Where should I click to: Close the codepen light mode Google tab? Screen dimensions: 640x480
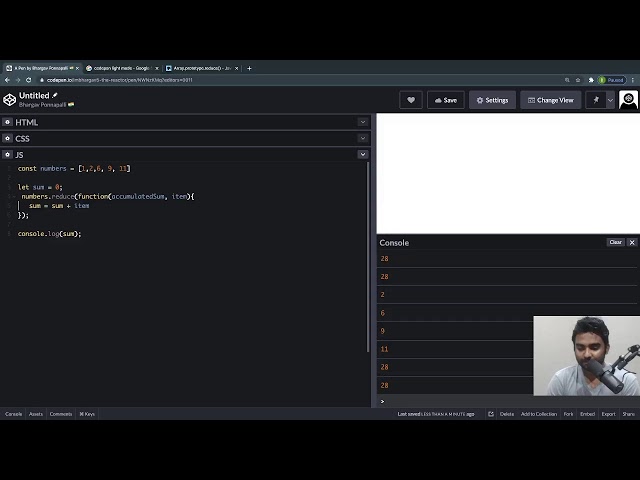pos(157,68)
